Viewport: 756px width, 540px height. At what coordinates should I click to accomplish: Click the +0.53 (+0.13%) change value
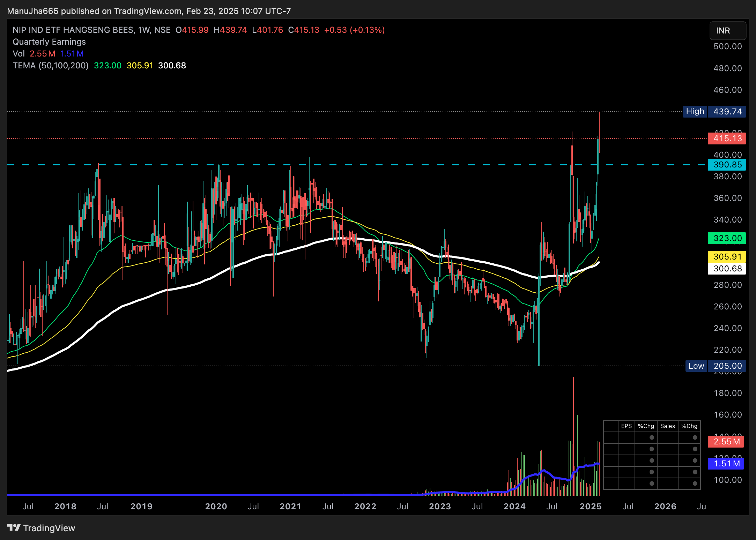354,30
